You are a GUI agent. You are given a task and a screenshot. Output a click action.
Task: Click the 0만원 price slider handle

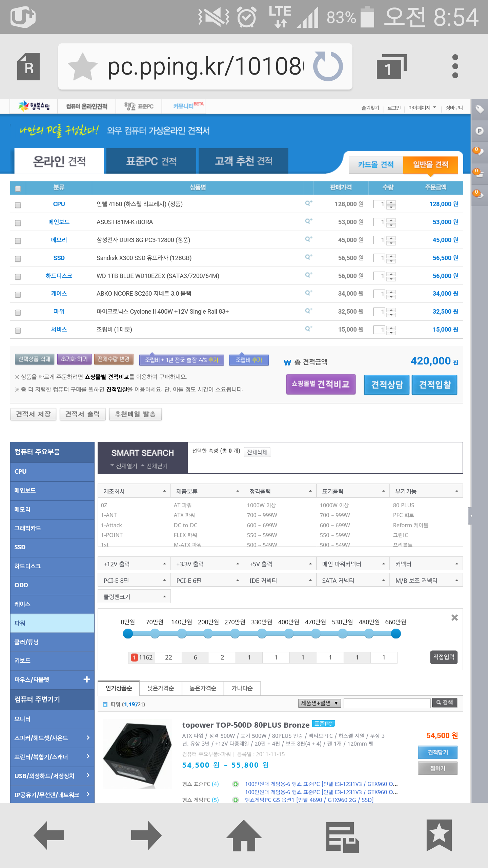(128, 633)
